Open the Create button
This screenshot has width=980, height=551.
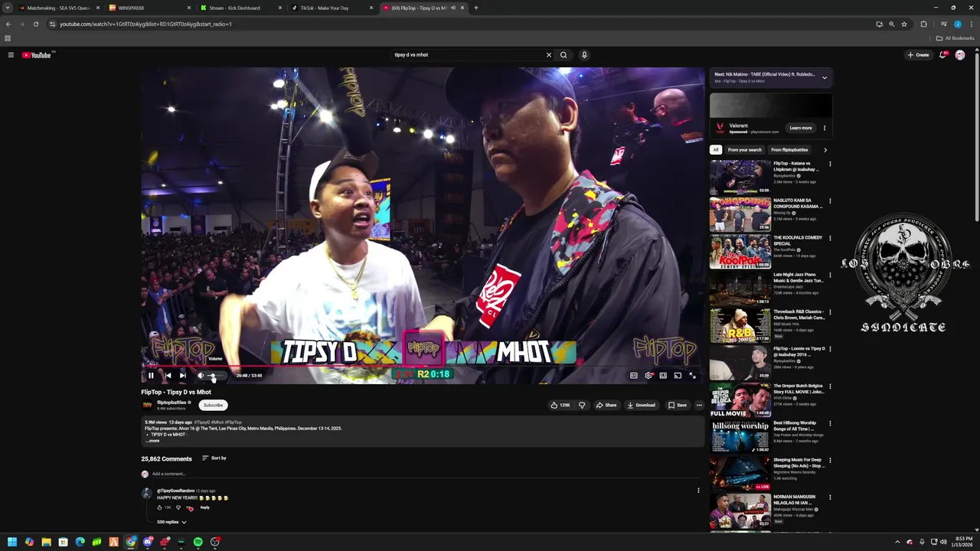[x=918, y=55]
